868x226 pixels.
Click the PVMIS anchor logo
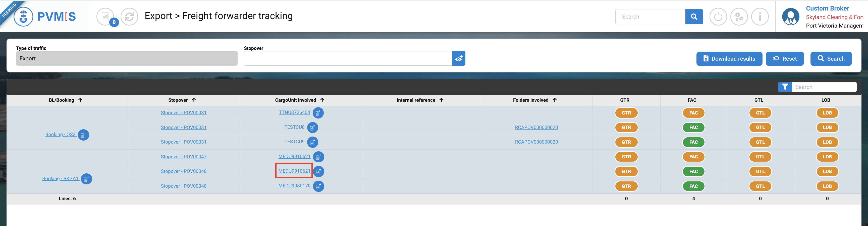23,17
